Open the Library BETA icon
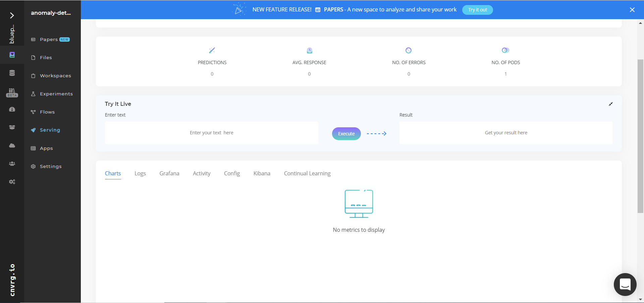 [x=12, y=93]
